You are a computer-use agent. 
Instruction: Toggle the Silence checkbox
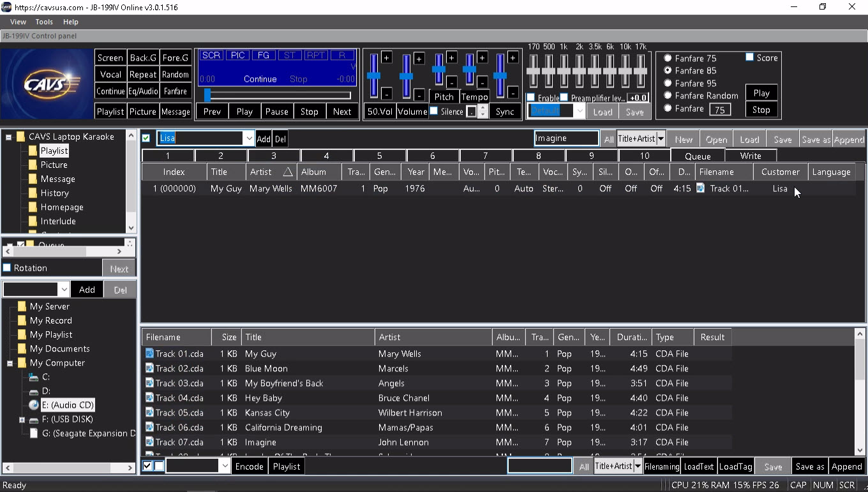point(434,111)
